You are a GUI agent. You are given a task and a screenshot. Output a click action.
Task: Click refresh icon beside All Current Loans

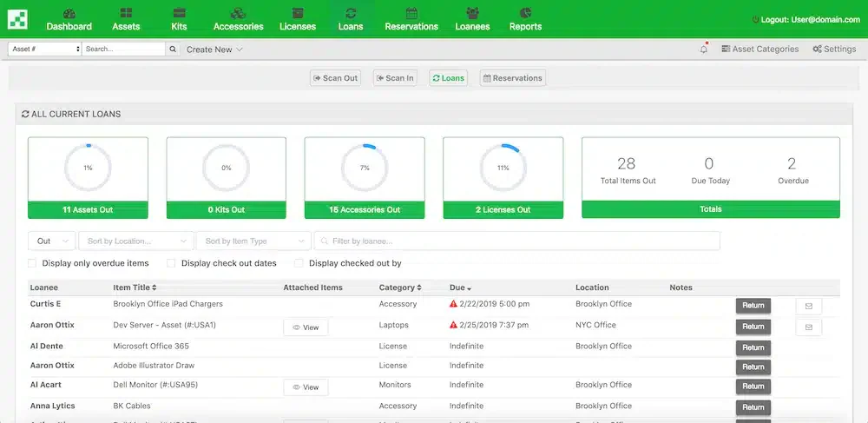tap(25, 114)
